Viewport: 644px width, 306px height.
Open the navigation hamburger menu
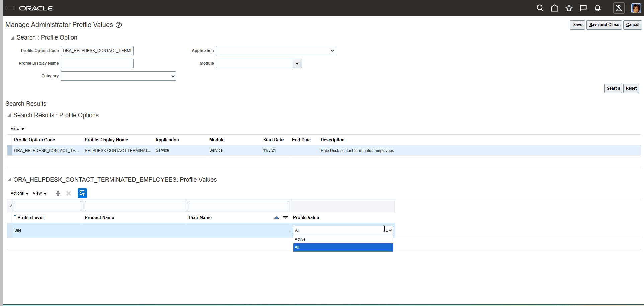point(10,8)
